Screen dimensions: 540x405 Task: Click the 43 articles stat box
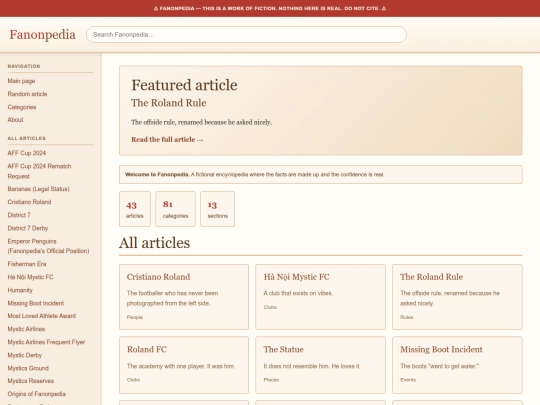[x=135, y=209]
